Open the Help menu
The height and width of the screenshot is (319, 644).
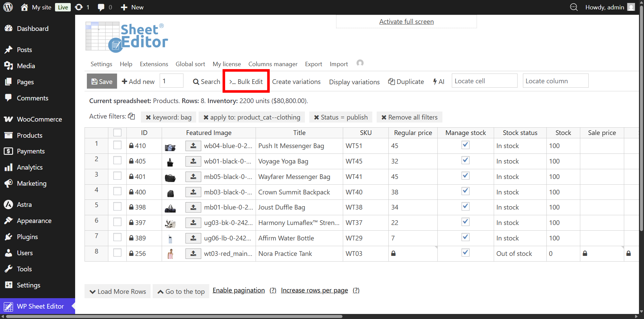tap(126, 64)
